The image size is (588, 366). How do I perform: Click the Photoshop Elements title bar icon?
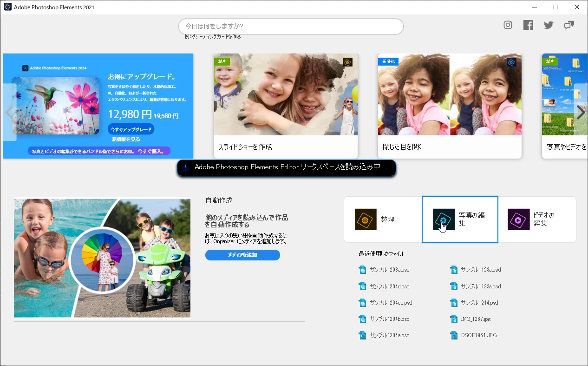tap(7, 7)
